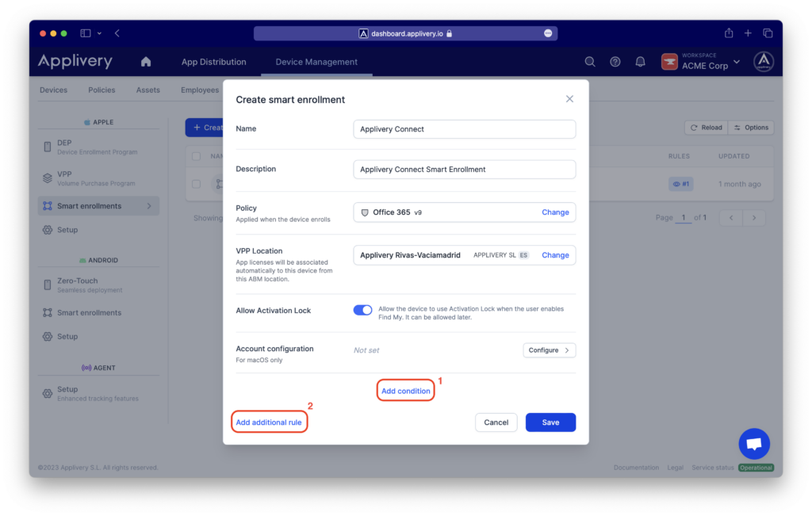812x516 pixels.
Task: Open DEP Device Enrollment Program
Action: tap(98, 147)
